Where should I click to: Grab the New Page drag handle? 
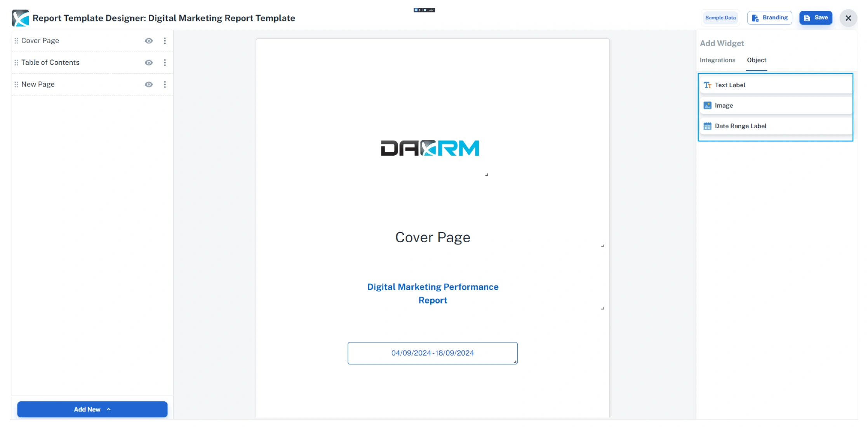pos(16,84)
